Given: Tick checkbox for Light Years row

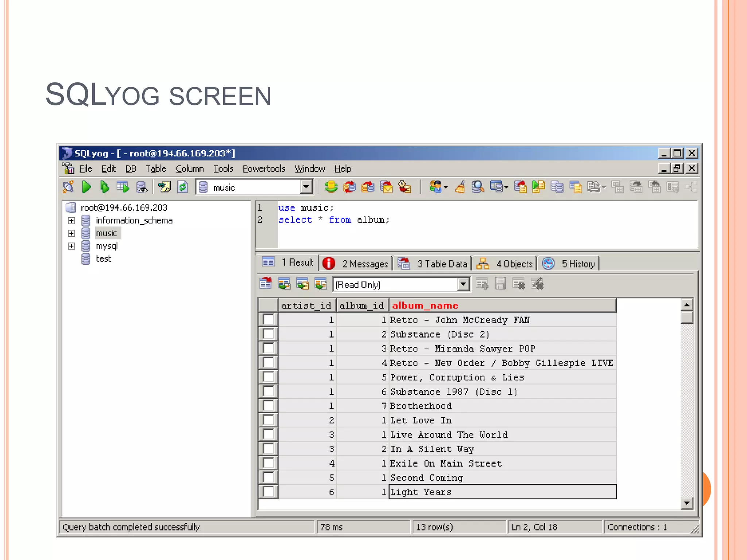Looking at the screenshot, I should [268, 492].
